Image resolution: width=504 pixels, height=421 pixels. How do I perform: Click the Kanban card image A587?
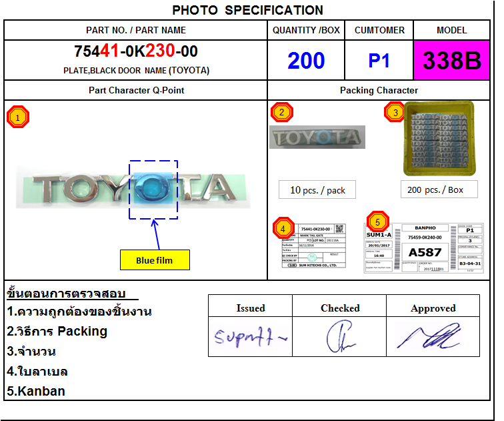pos(423,248)
